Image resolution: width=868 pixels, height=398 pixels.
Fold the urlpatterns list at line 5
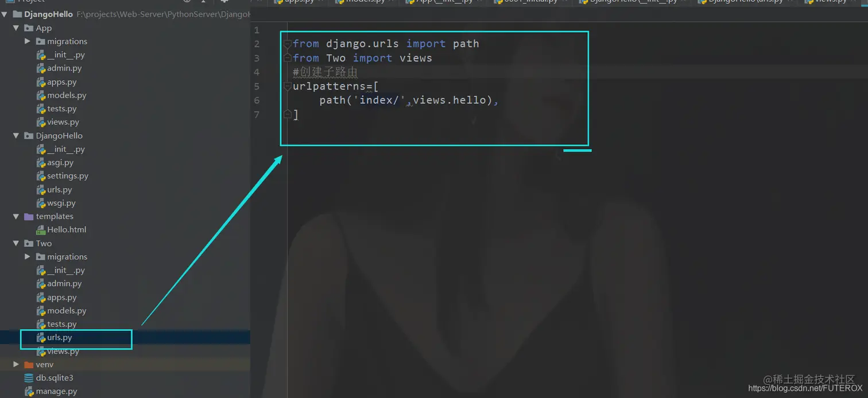[x=287, y=86]
